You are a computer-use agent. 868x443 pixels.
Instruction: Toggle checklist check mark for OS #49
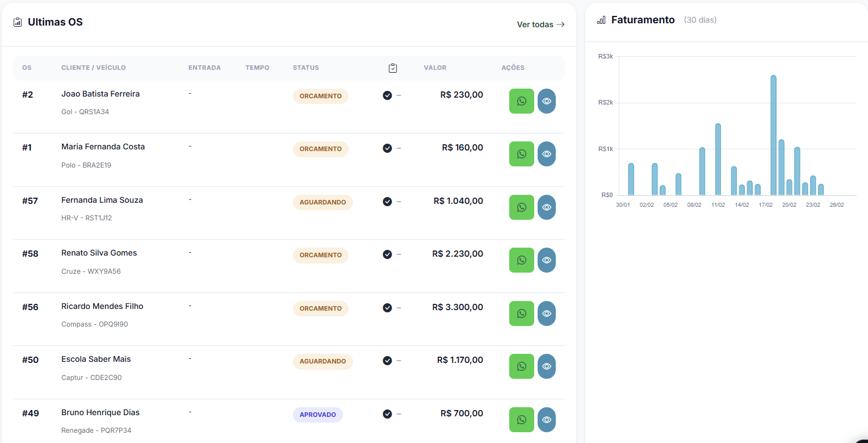(387, 414)
